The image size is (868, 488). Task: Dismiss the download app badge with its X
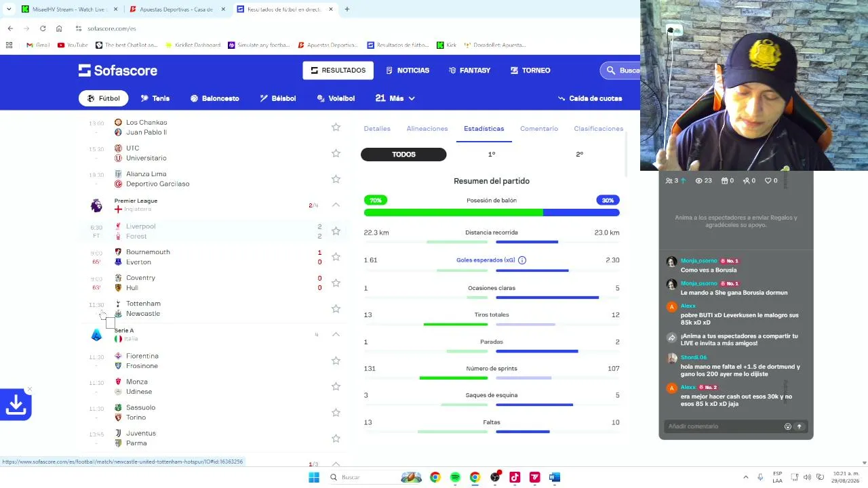[29, 390]
